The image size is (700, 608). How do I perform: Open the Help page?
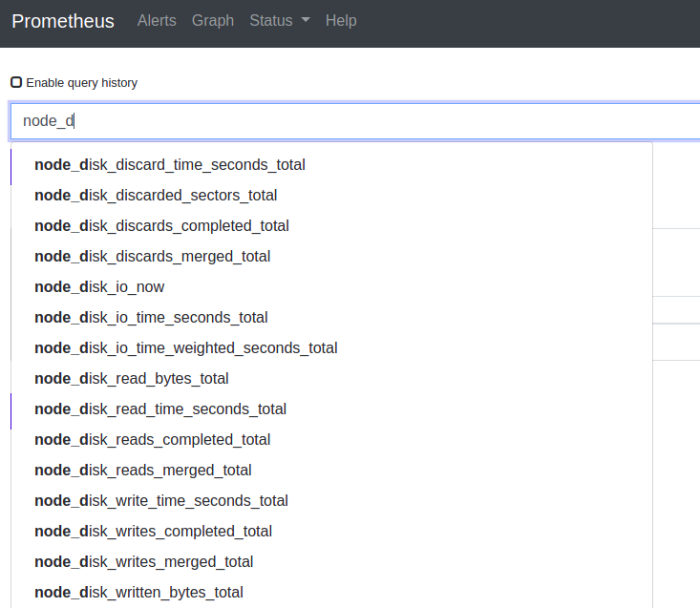341,21
